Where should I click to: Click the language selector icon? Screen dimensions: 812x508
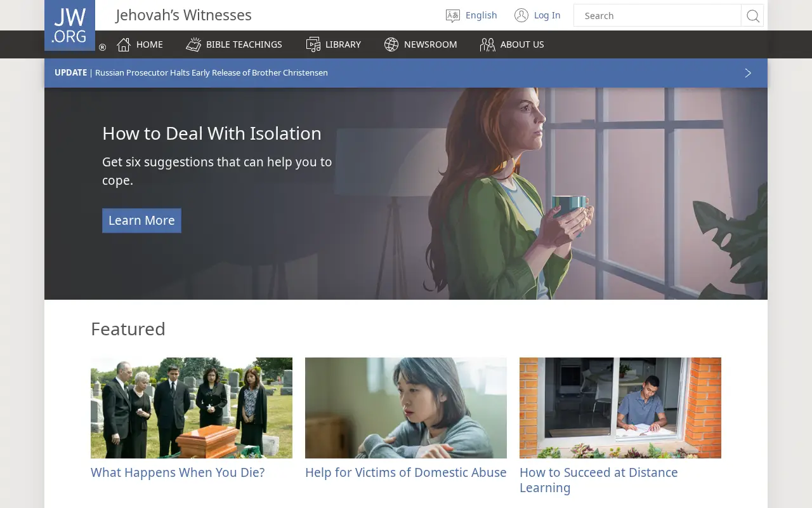pos(453,16)
